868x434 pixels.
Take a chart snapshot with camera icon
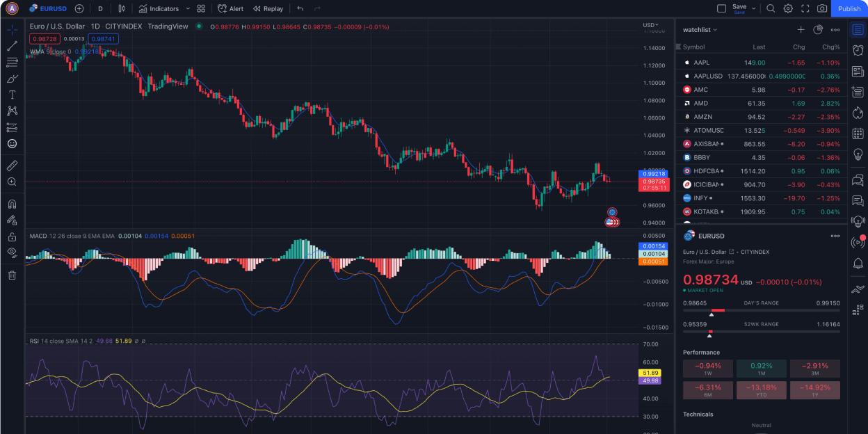tap(822, 8)
